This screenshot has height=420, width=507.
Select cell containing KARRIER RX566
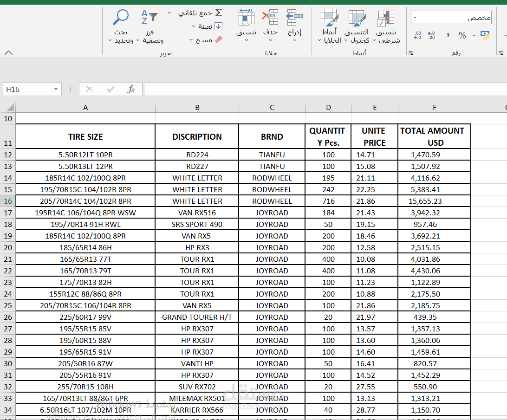[197, 410]
